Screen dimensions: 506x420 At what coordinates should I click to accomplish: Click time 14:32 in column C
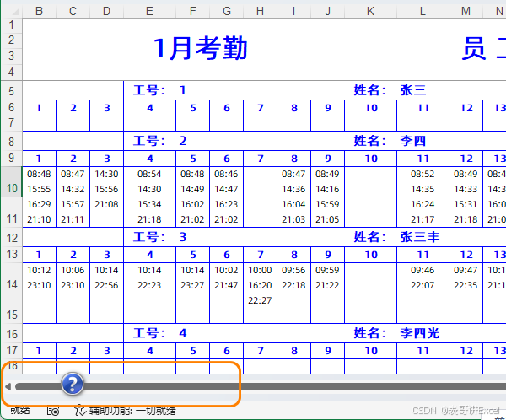pos(73,189)
